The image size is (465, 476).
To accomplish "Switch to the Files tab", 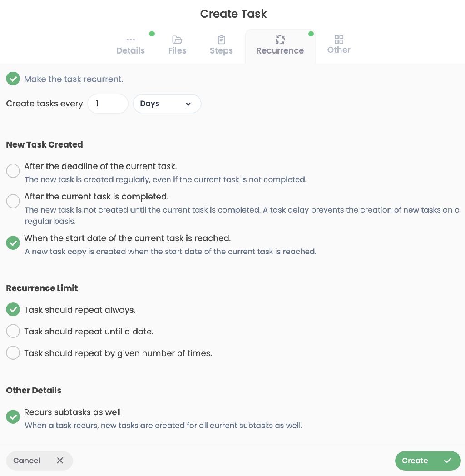I will 177,45.
